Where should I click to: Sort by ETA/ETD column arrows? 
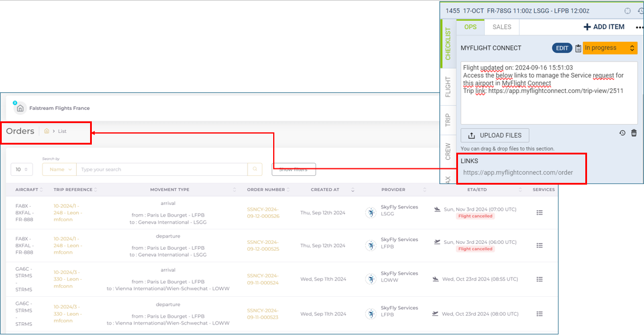tap(520, 189)
